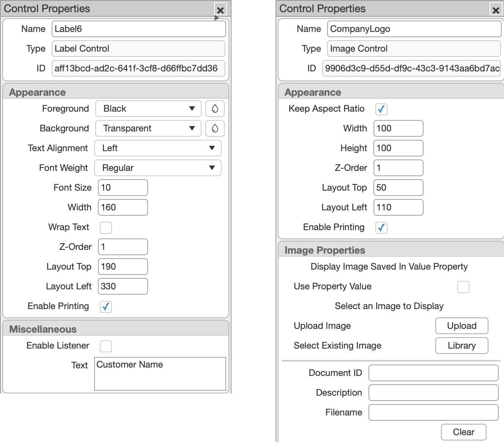This screenshot has width=504, height=442.
Task: Click the Document ID field
Action: [x=433, y=373]
